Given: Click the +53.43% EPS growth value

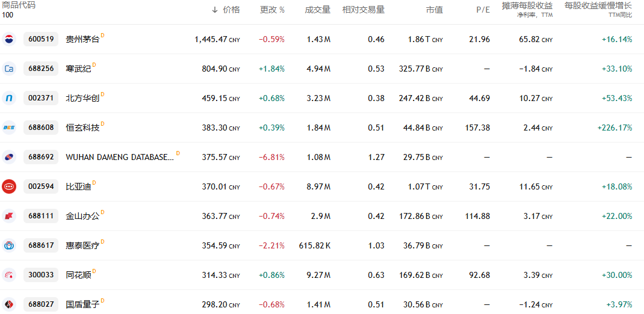Looking at the screenshot, I should click(x=617, y=99).
